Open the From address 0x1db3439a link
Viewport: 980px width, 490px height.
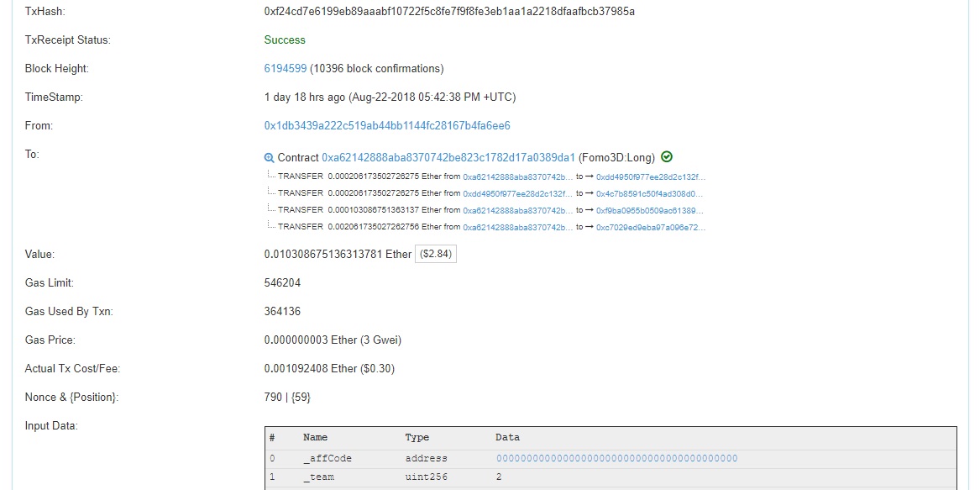(387, 125)
